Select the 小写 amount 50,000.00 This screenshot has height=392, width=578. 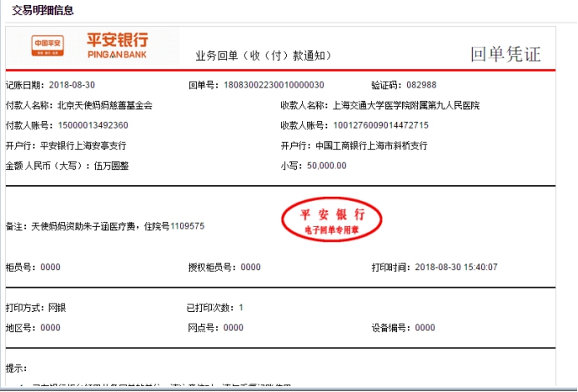click(327, 166)
